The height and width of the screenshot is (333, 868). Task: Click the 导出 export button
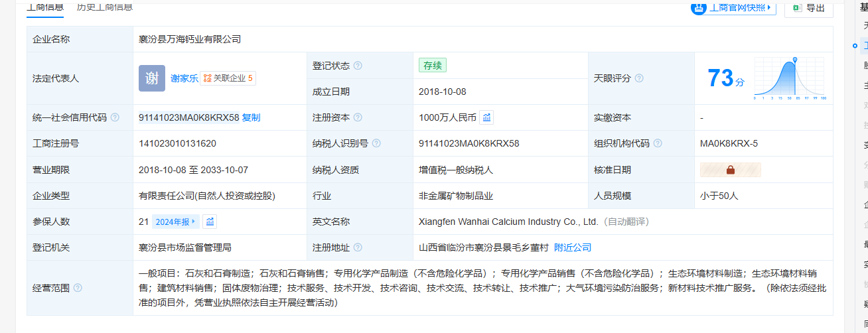click(x=808, y=8)
